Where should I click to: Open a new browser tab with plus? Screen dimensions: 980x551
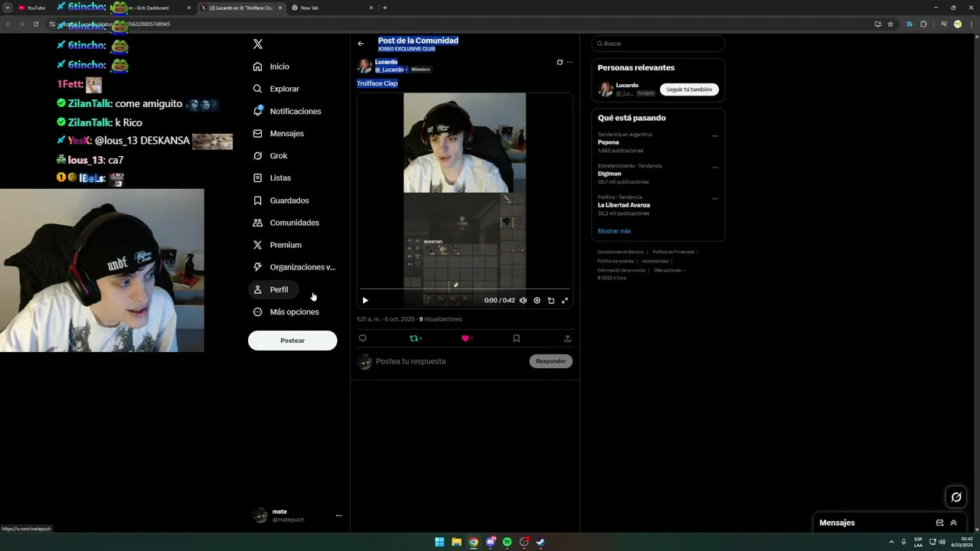click(385, 8)
